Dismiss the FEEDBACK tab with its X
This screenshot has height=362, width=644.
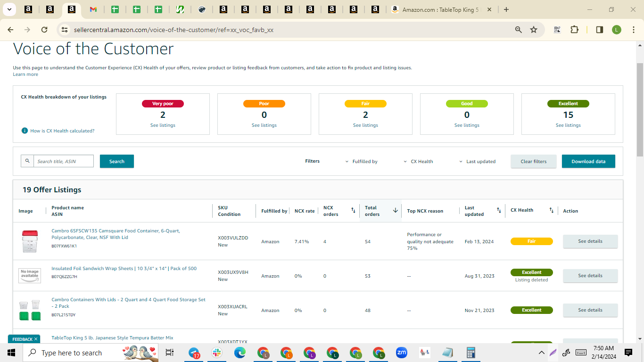click(x=36, y=339)
